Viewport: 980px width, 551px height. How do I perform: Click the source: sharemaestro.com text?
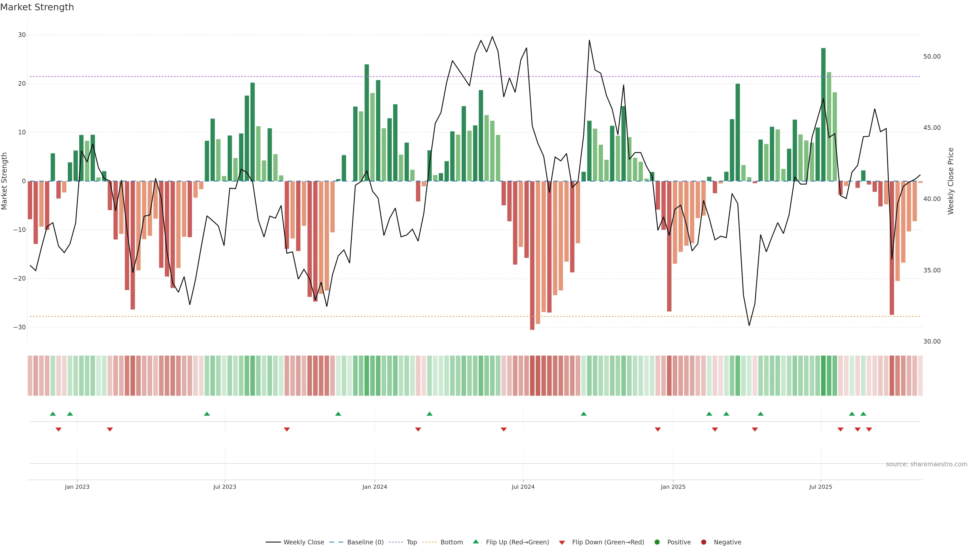[926, 464]
